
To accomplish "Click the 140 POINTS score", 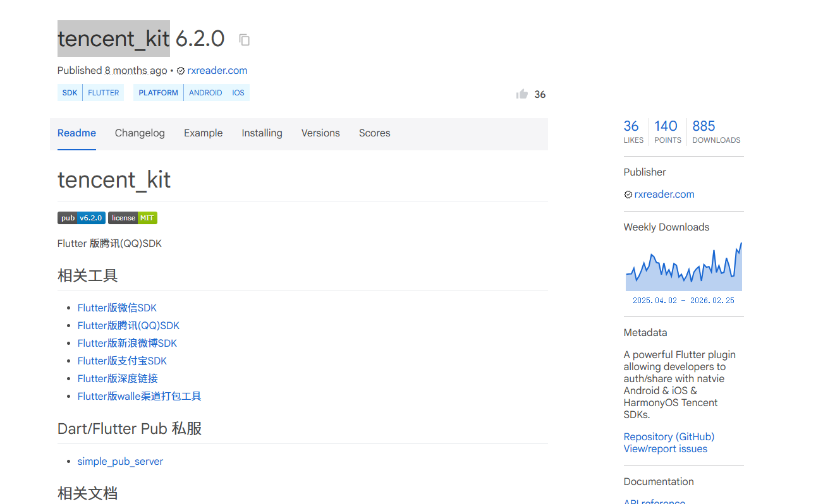I will click(x=667, y=131).
